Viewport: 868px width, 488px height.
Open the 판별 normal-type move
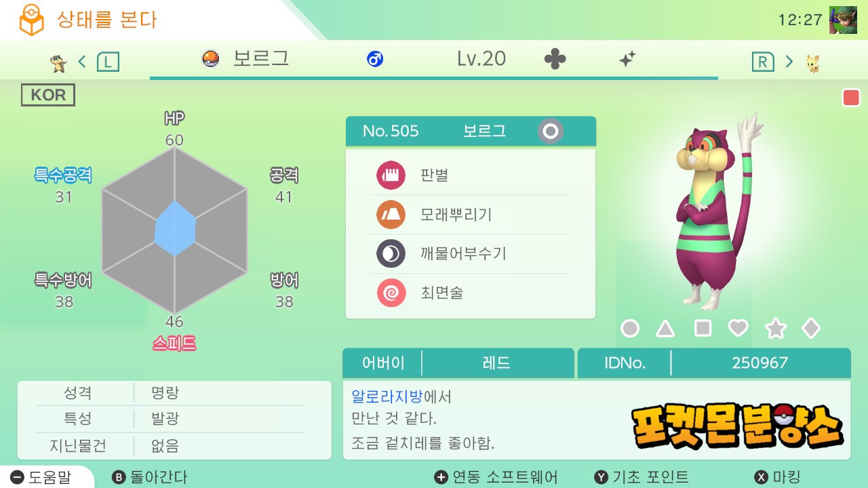point(391,176)
